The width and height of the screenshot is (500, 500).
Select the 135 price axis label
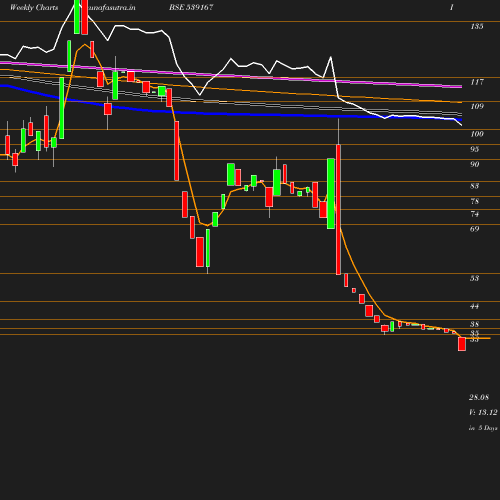click(477, 26)
